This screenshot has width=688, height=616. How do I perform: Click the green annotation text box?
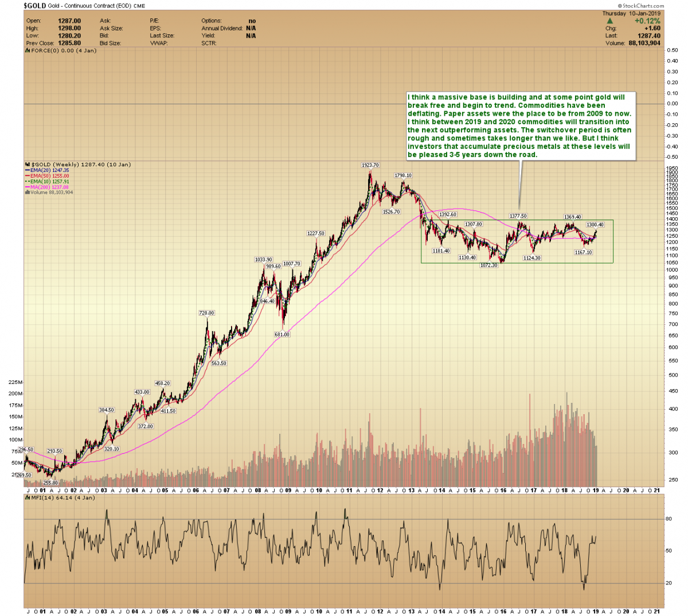pos(519,125)
